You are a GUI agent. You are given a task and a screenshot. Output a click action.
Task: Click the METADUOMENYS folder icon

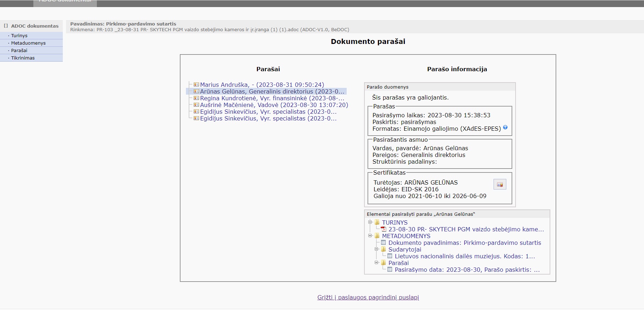377,236
